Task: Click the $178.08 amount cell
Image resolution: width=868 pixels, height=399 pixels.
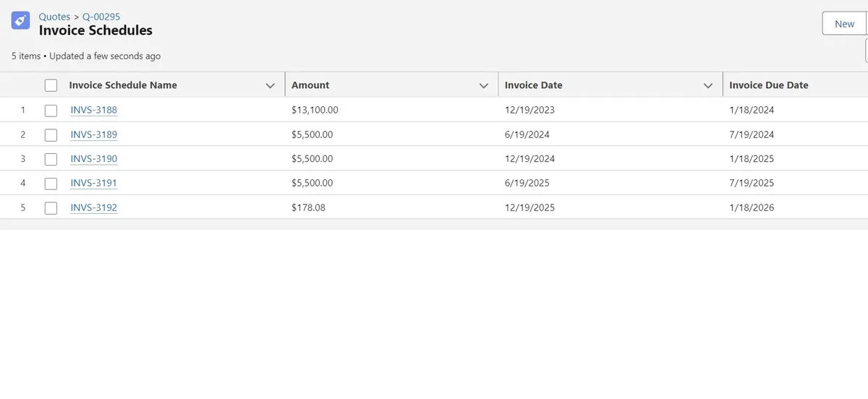Action: 308,207
